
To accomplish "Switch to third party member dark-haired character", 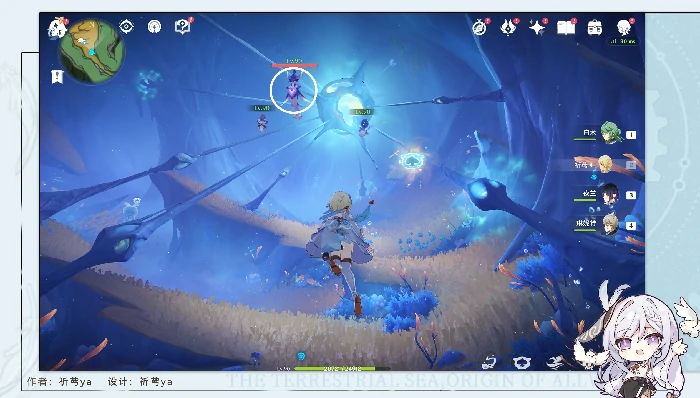I will 610,195.
